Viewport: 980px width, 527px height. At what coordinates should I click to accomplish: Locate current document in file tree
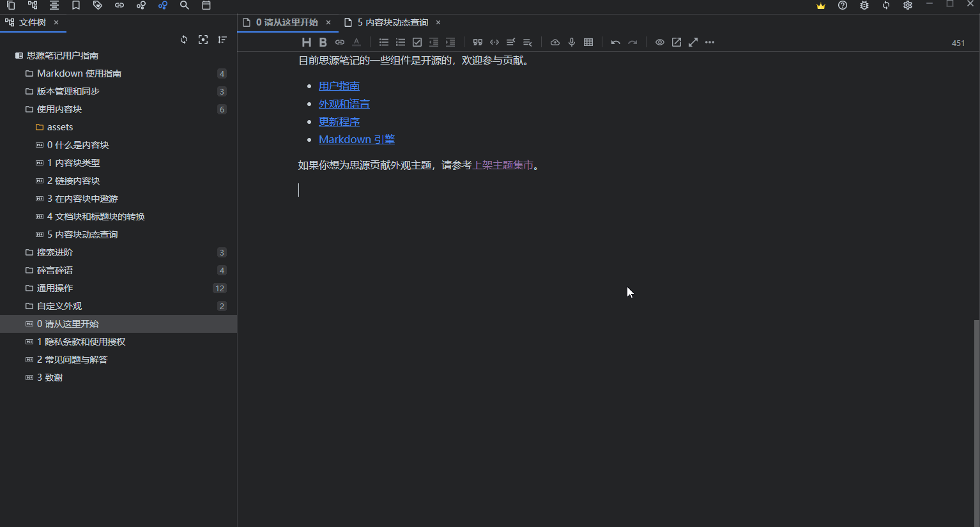click(x=203, y=40)
